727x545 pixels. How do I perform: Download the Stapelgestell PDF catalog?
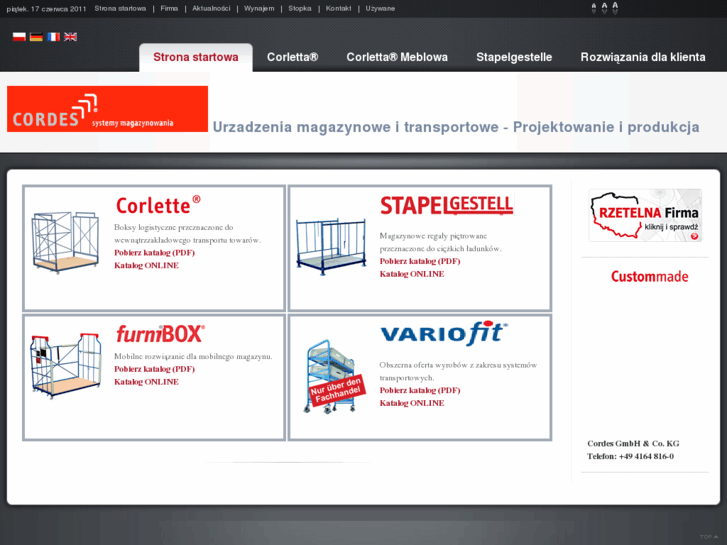click(420, 261)
